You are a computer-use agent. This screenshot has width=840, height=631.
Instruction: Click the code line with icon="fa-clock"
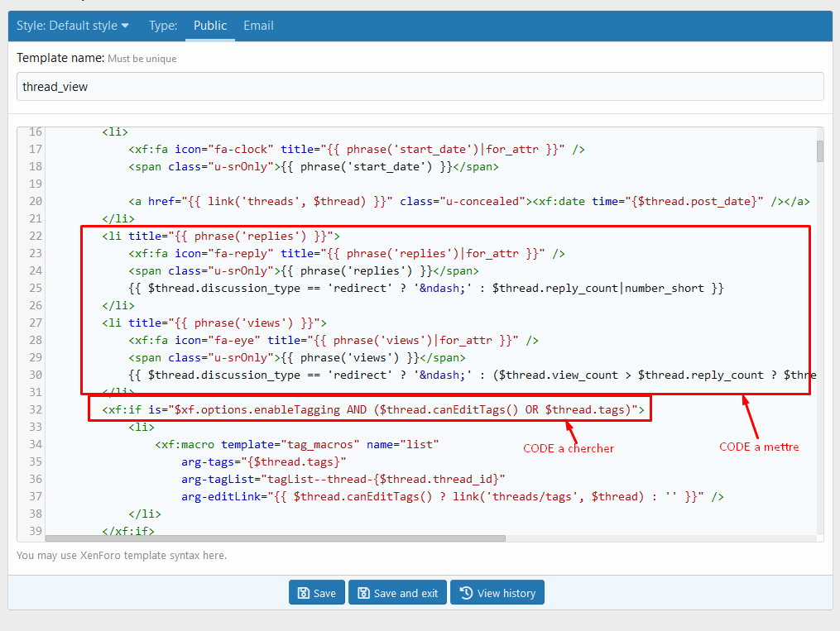coord(356,149)
